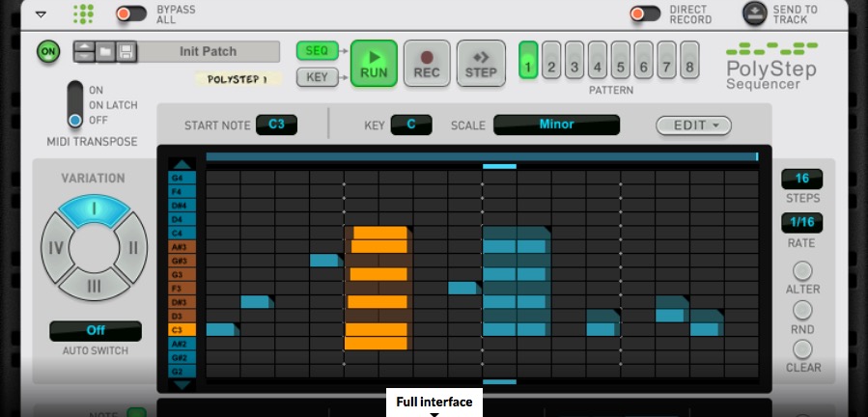This screenshot has height=417, width=868.
Task: Click the MIDI Transpose switch
Action: click(x=75, y=105)
